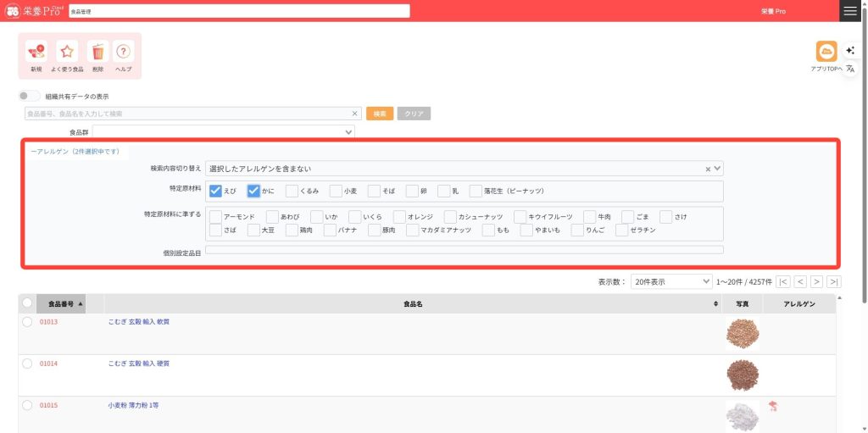Open the 表示数 20件表示 dropdown
The height and width of the screenshot is (433, 868).
pyautogui.click(x=670, y=282)
